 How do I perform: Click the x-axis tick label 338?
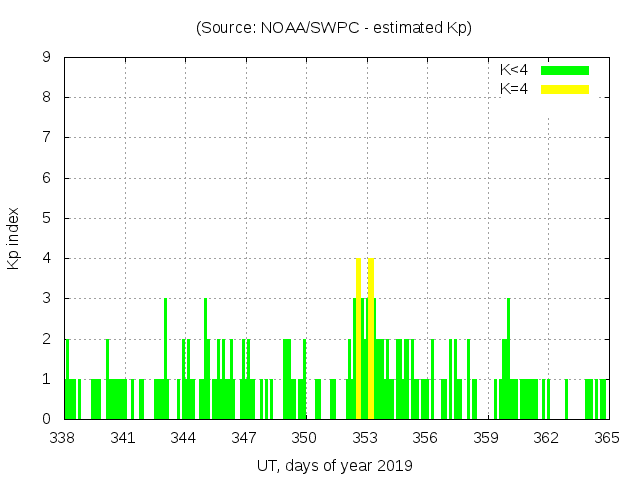pos(63,437)
